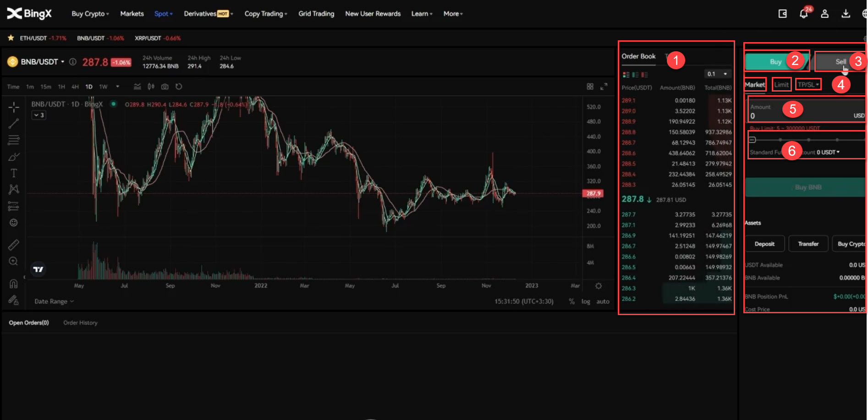Open the chart layout grid icon
The image size is (868, 420).
(590, 87)
